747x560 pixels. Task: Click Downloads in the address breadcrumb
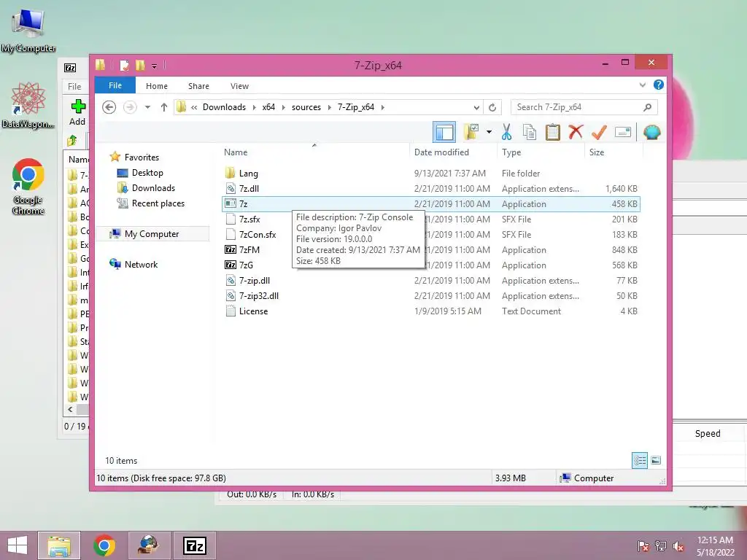(x=225, y=107)
